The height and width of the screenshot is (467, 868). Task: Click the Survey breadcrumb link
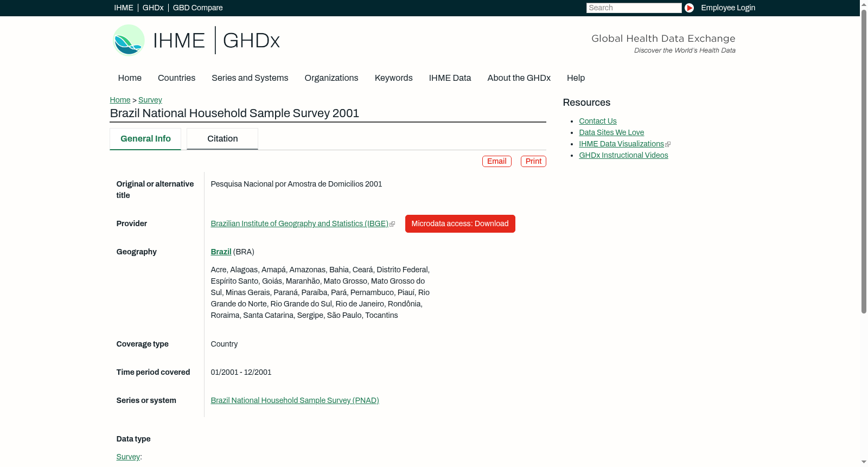point(150,100)
